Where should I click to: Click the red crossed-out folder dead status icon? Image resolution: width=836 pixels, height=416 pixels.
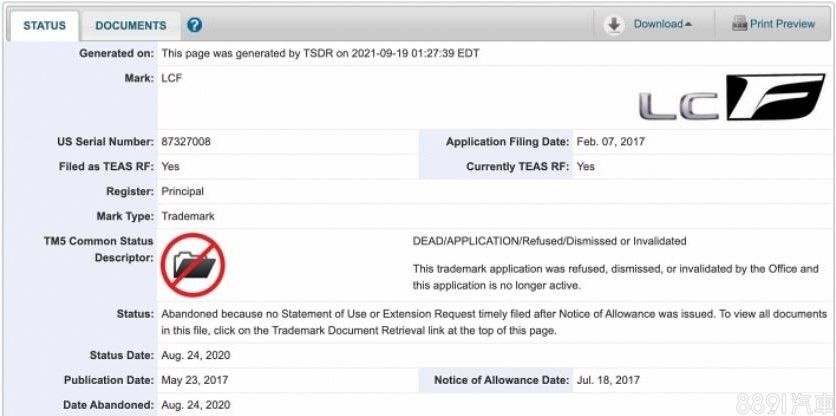point(193,264)
